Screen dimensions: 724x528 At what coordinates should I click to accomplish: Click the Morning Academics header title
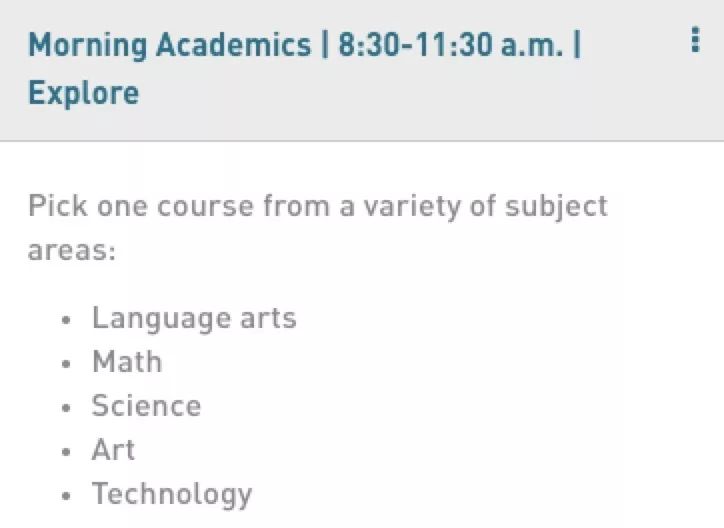point(169,46)
